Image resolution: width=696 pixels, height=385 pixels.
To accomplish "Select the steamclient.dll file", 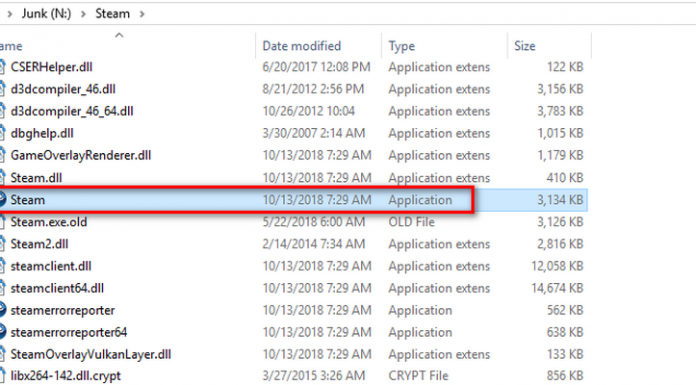I will pyautogui.click(x=51, y=266).
